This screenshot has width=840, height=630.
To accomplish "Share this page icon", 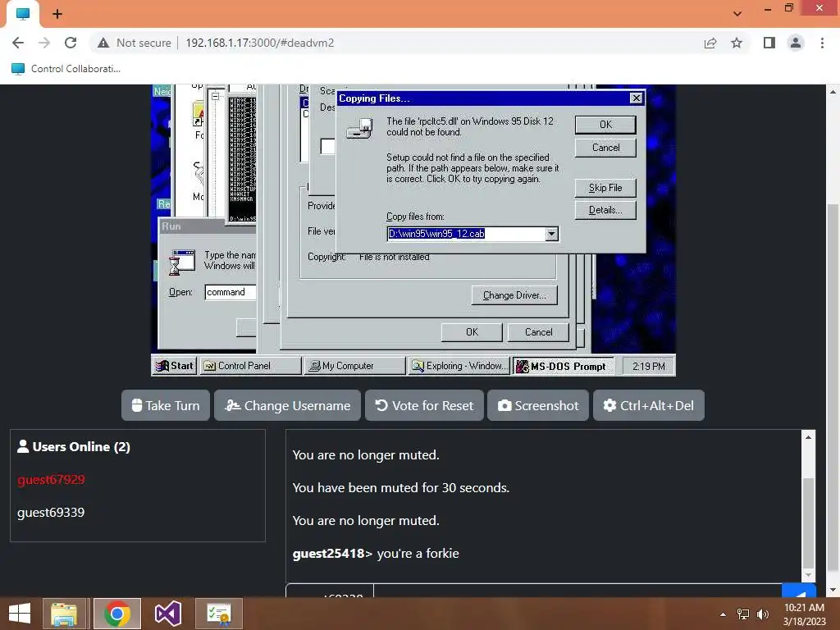I will coord(710,43).
